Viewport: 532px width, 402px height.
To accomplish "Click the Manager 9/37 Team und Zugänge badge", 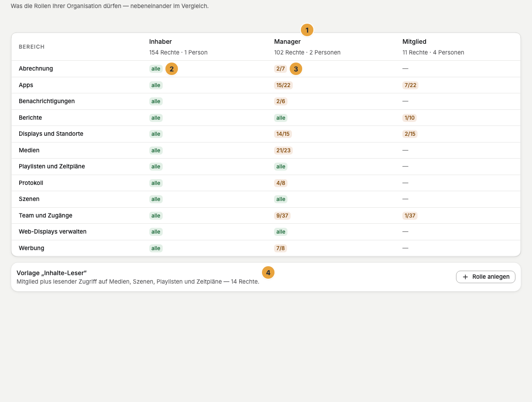I will (282, 216).
